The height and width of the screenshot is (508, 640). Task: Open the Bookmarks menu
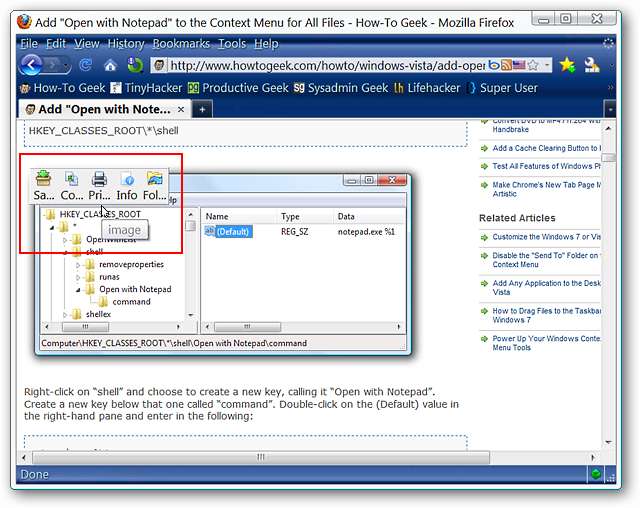[x=181, y=44]
